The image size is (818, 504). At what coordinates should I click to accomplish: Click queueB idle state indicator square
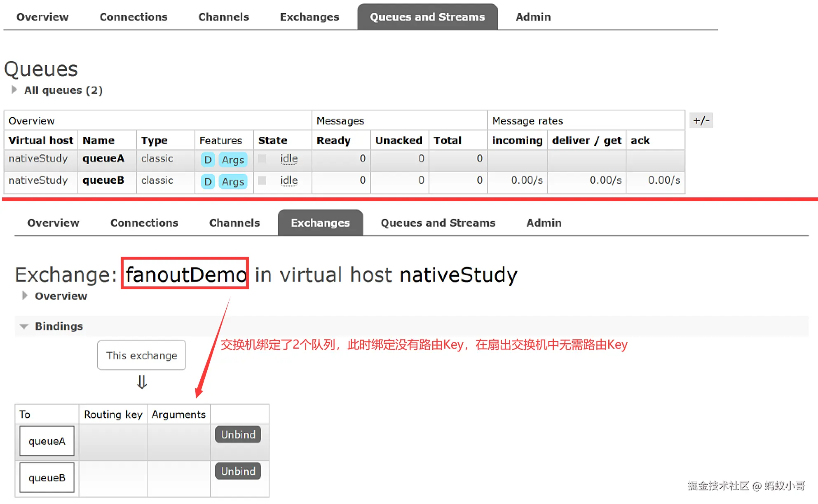pyautogui.click(x=262, y=181)
